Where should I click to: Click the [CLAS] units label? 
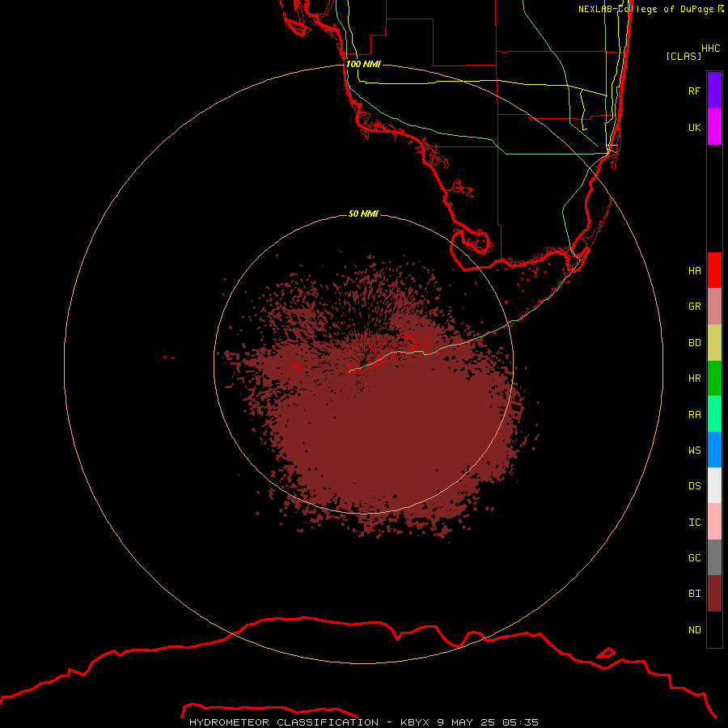pos(684,56)
